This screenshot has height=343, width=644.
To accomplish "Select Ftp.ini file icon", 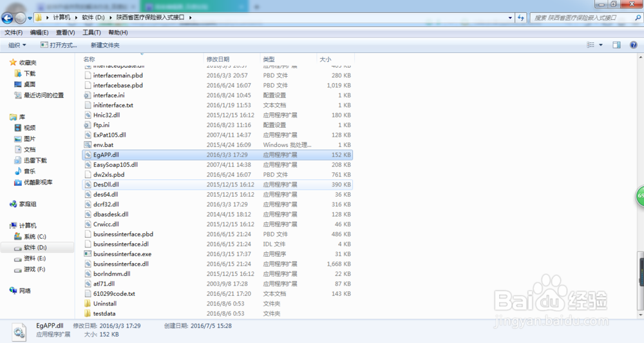I will [88, 125].
